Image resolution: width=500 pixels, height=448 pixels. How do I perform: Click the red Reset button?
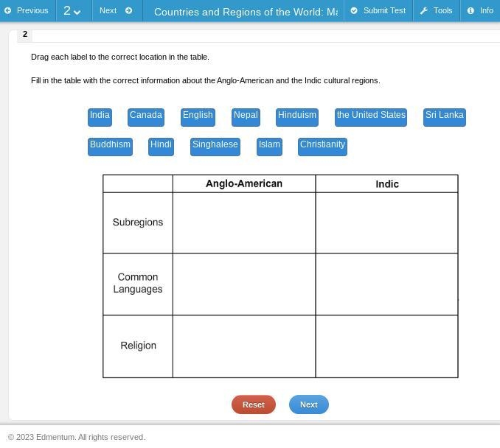click(x=254, y=405)
